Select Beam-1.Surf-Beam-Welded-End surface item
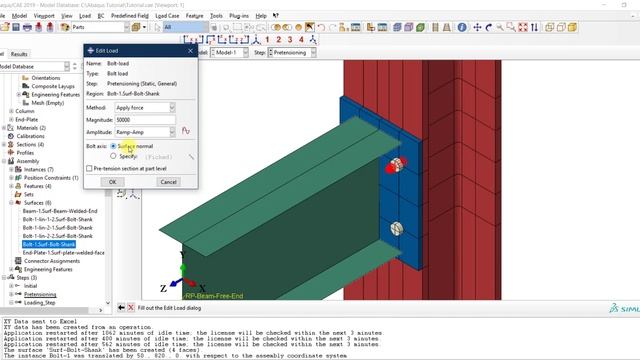The image size is (640, 360). (60, 211)
